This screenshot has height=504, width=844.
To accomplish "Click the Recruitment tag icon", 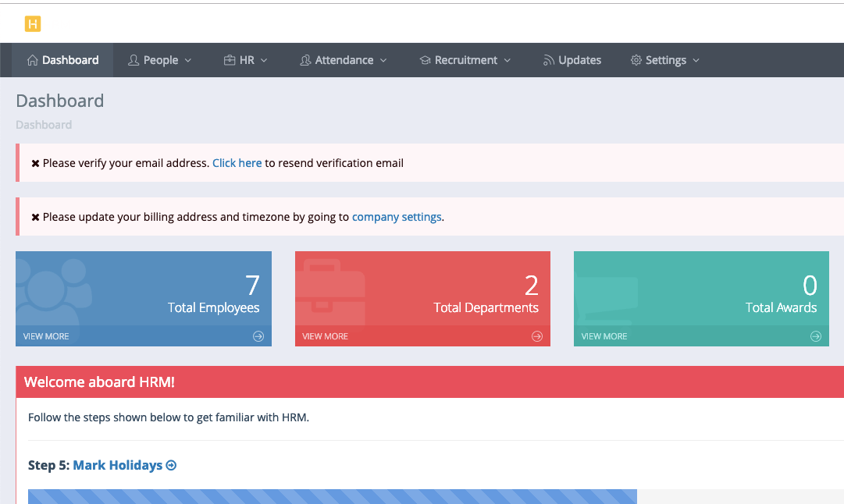I will (424, 59).
